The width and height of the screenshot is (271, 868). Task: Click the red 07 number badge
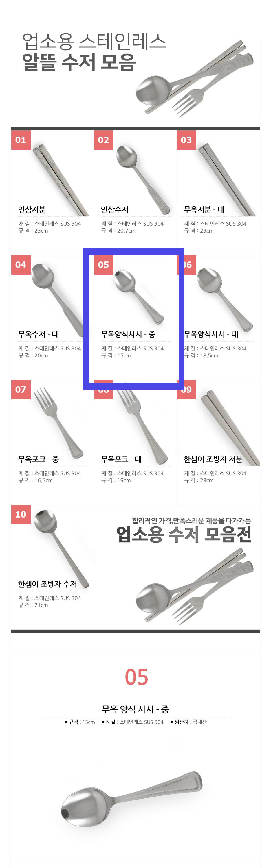click(21, 390)
